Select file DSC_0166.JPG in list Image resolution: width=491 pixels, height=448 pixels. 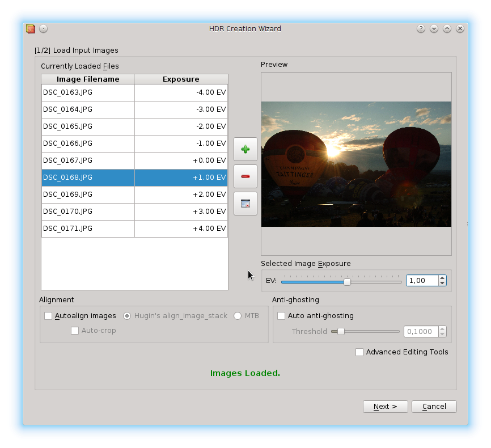click(88, 143)
